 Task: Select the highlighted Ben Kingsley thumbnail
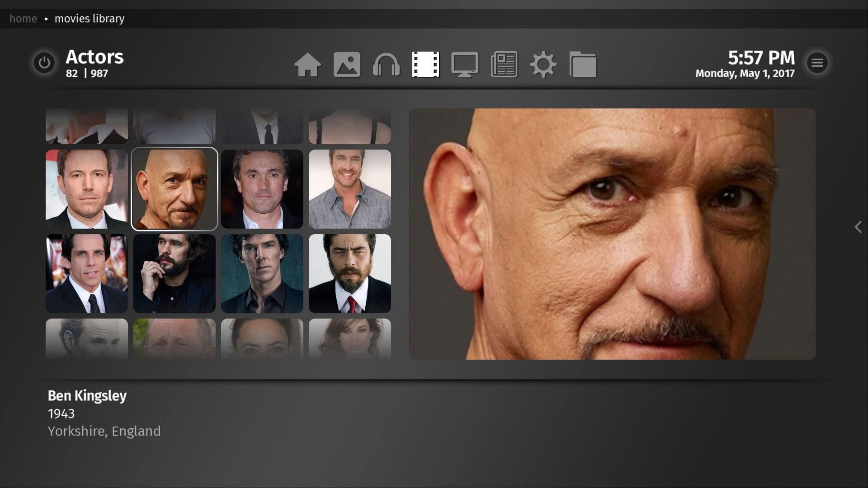pos(175,189)
